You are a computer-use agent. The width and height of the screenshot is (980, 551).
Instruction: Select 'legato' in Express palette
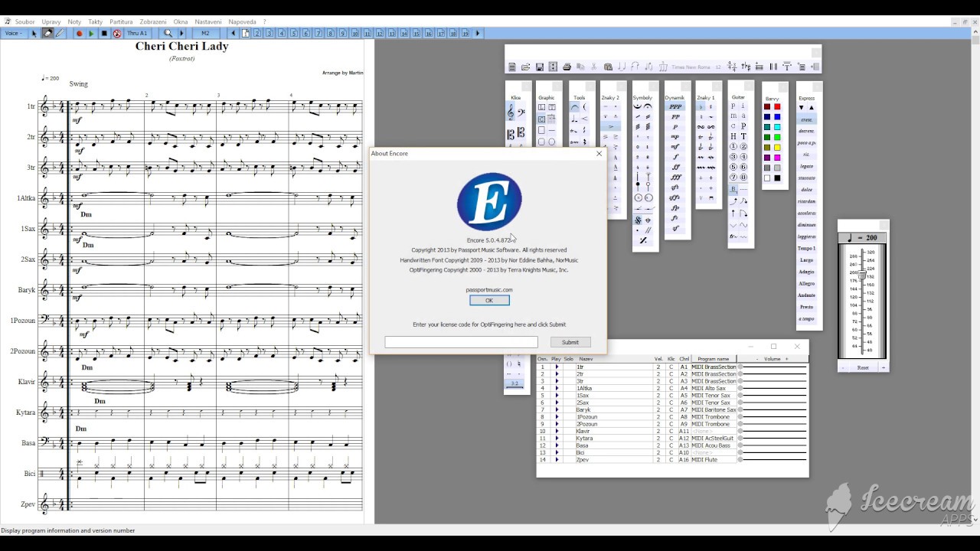[x=807, y=166]
